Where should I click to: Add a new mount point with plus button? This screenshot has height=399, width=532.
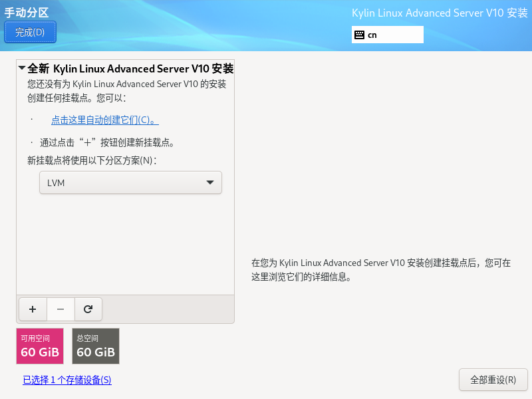click(33, 309)
